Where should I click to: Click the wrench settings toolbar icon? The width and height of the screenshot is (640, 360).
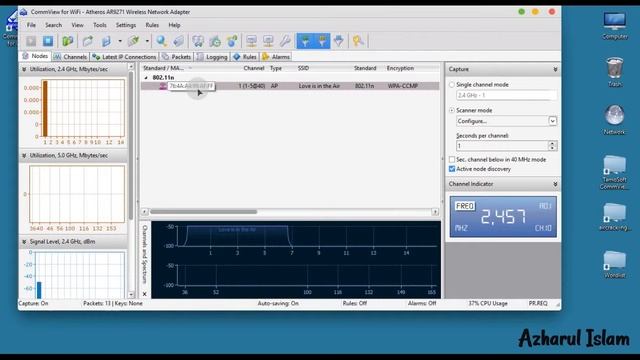point(285,41)
